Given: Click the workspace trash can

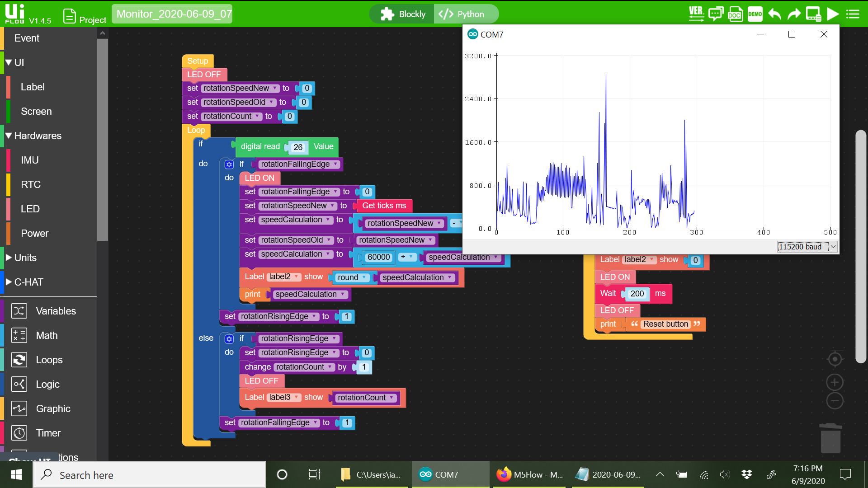Looking at the screenshot, I should point(830,438).
